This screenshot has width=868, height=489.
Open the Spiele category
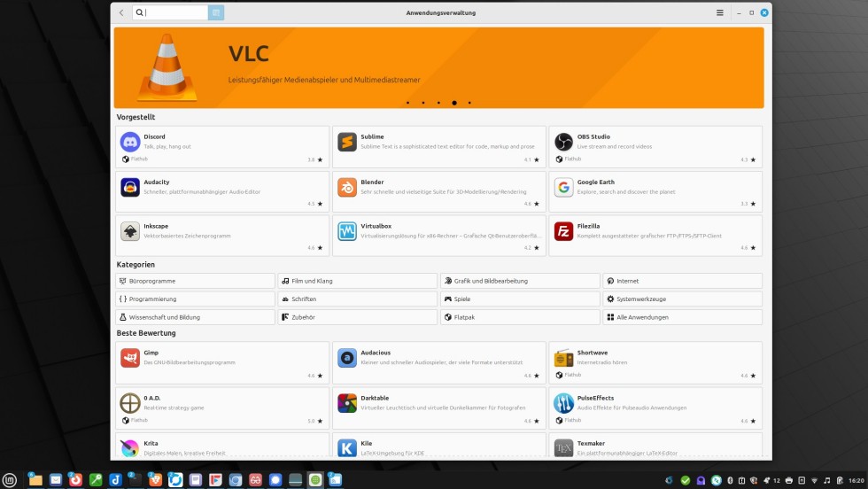point(520,299)
